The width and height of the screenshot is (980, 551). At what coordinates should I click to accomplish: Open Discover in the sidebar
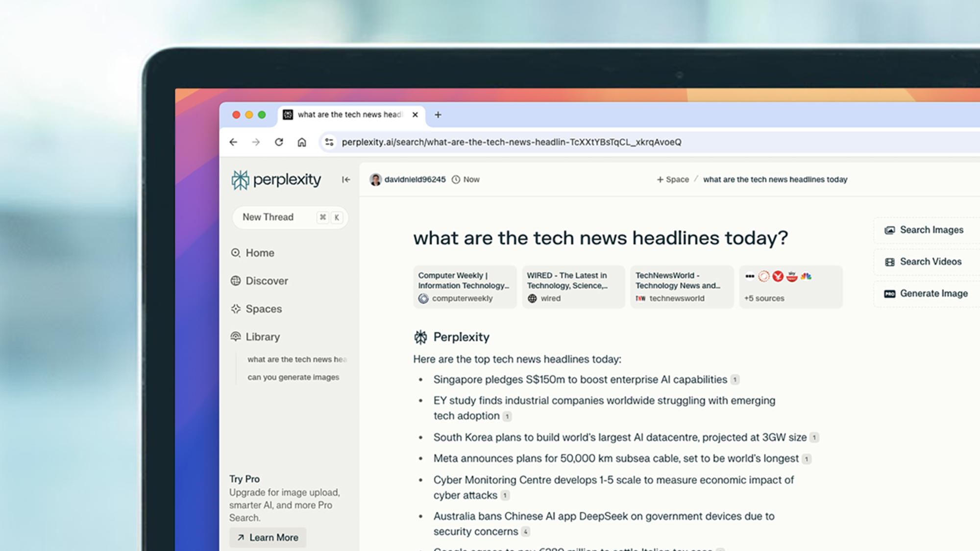(x=260, y=281)
